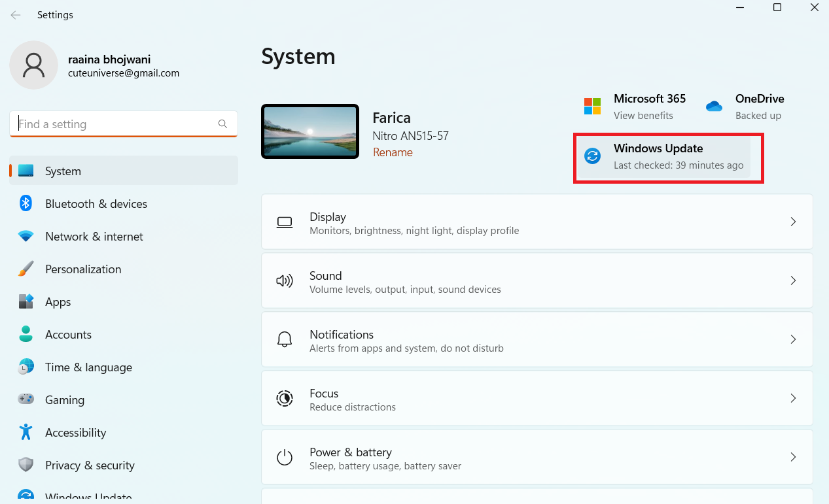Click the OneDrive cloud icon
829x504 pixels.
[714, 106]
